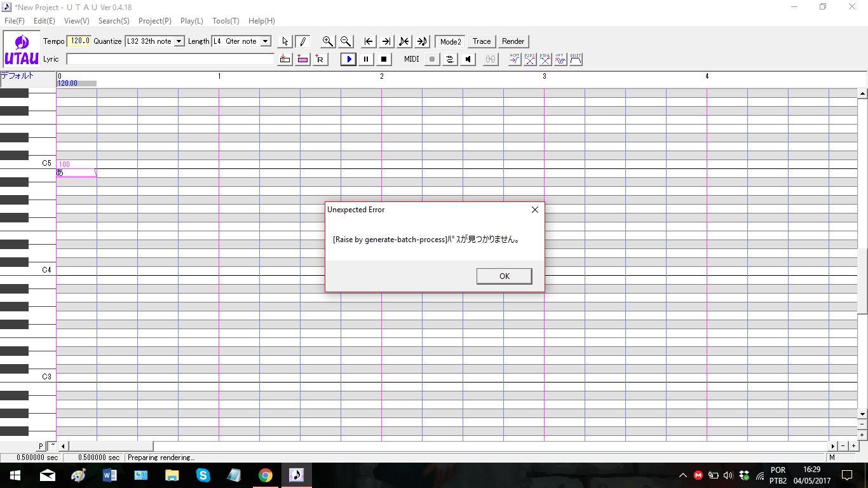Start playback with the blue play button
Image resolution: width=868 pixels, height=488 pixels.
tap(348, 59)
